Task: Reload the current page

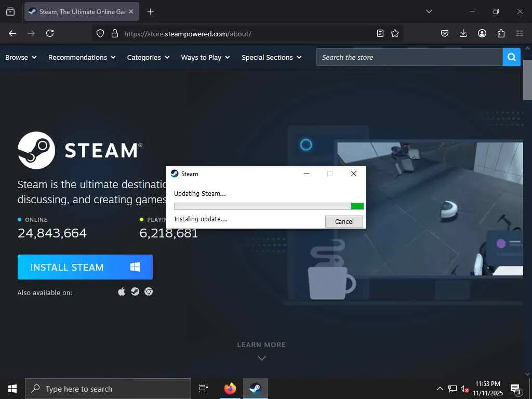Action: pos(50,33)
